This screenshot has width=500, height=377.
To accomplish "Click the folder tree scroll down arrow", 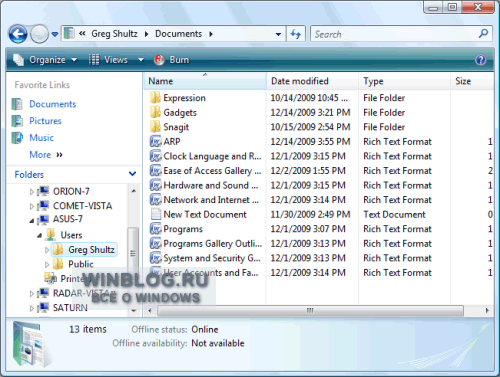I will (133, 311).
